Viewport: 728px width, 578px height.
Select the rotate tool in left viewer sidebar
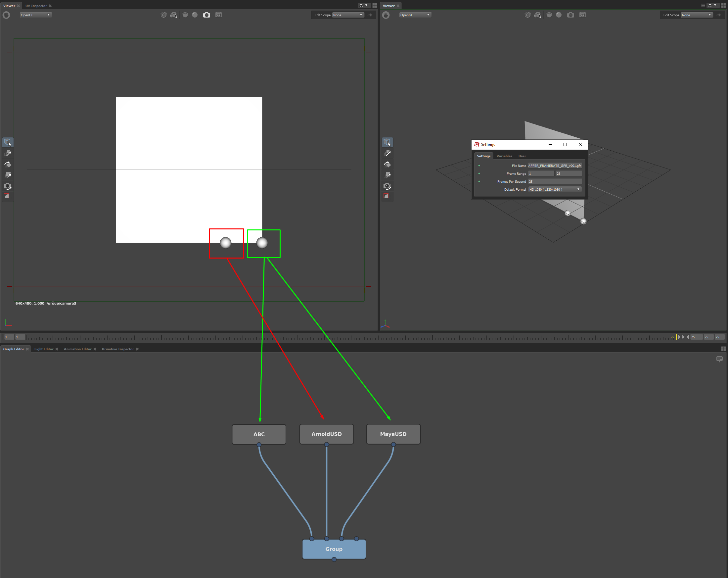pos(8,165)
